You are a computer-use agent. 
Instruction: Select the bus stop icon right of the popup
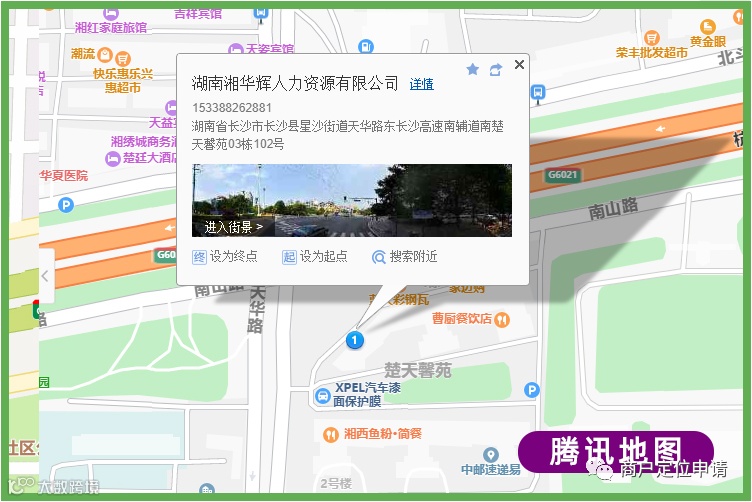point(538,92)
